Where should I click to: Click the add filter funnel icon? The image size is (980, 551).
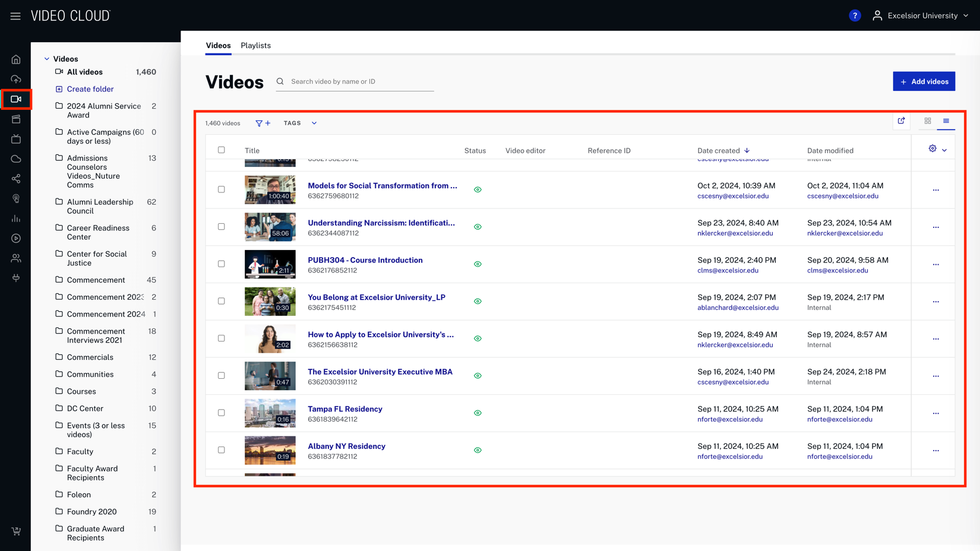click(x=263, y=123)
